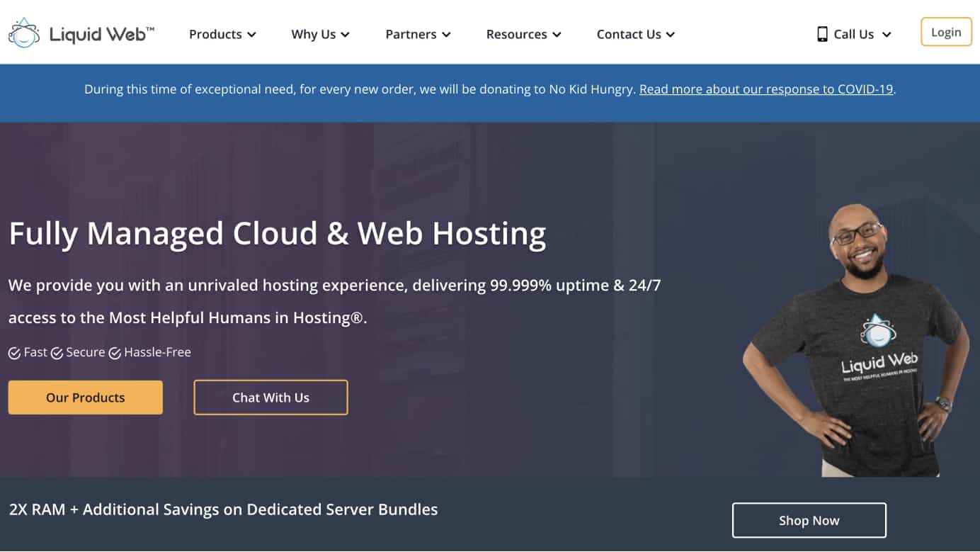Click the unrivaled hosting experience paragraph
The width and height of the screenshot is (980, 552).
point(335,301)
